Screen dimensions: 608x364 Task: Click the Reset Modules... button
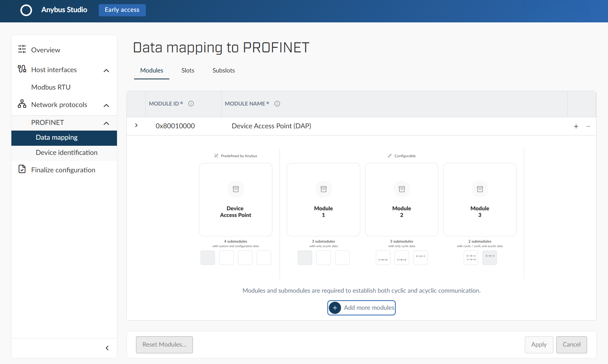[164, 345]
